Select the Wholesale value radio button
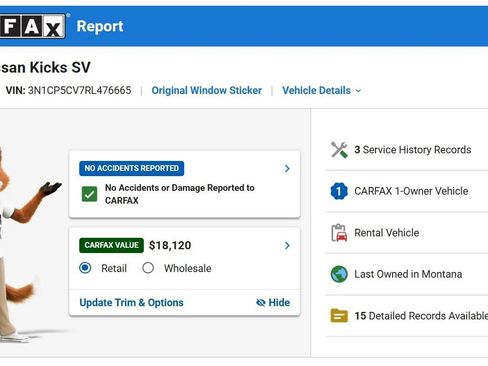The image size is (488, 366). (148, 268)
